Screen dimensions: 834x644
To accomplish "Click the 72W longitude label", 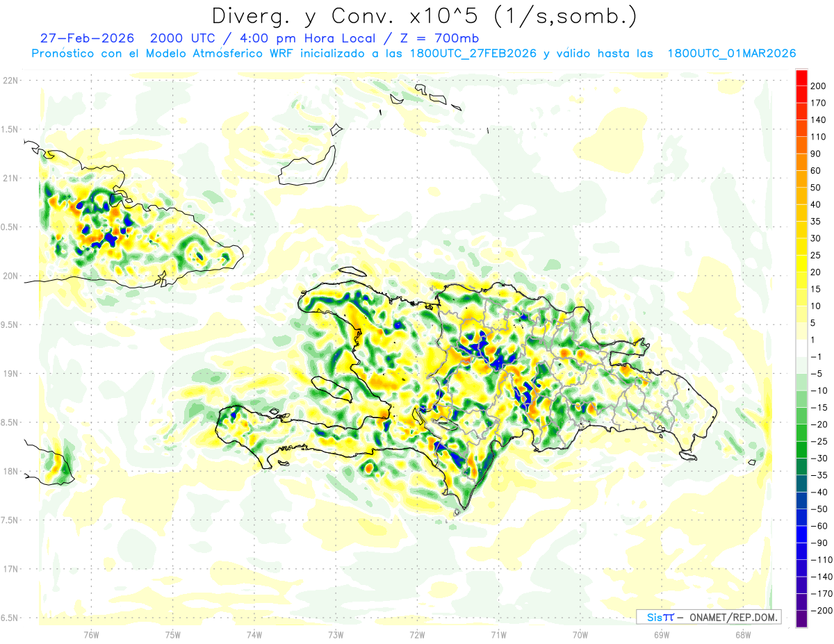I will click(x=417, y=635).
